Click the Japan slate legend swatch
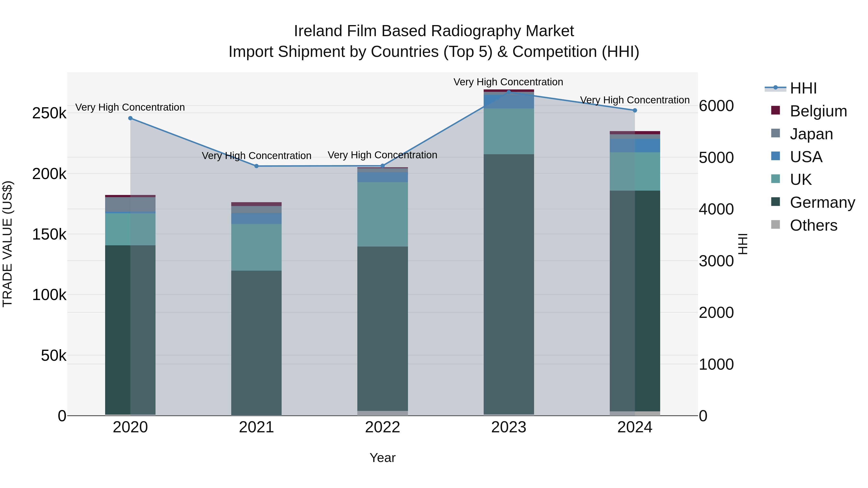 point(775,133)
